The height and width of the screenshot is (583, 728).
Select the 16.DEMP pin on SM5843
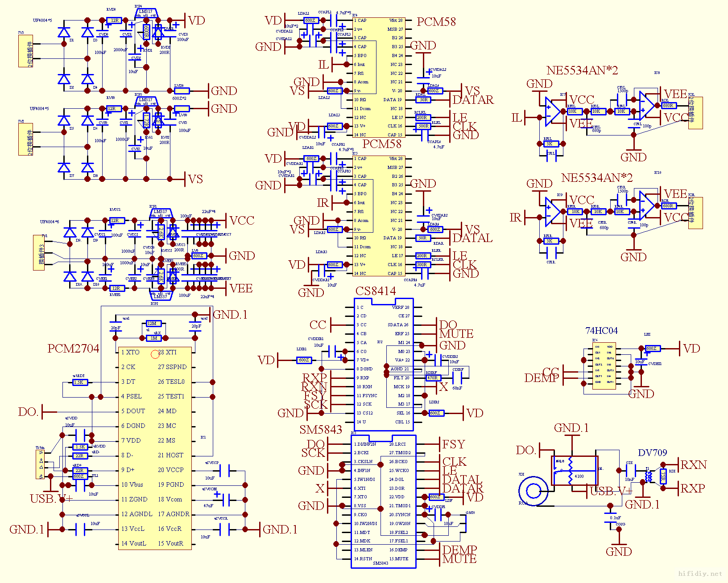[x=398, y=550]
